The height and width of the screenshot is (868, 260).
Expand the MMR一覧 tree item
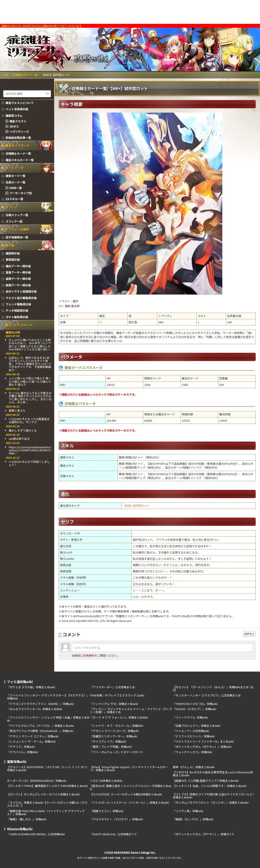7,188
